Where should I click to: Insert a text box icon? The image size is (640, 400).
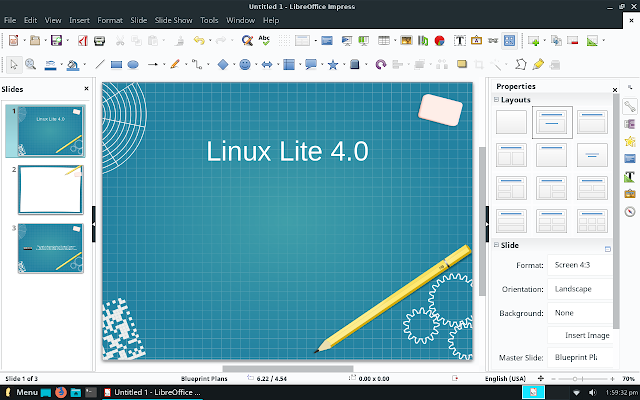[x=460, y=40]
